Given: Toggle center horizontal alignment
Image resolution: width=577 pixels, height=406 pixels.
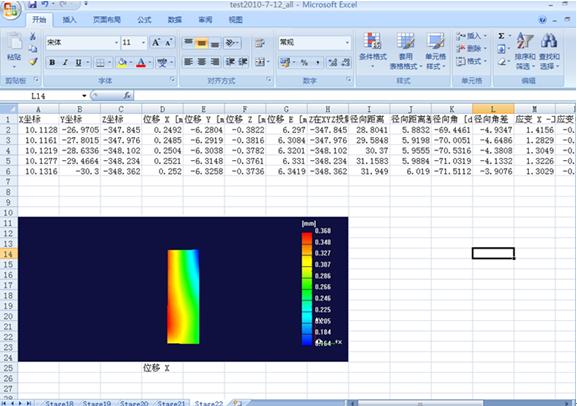Looking at the screenshot, I should point(202,62).
